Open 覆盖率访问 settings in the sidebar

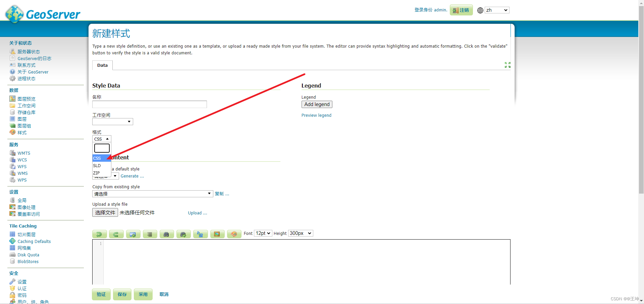[x=29, y=214]
